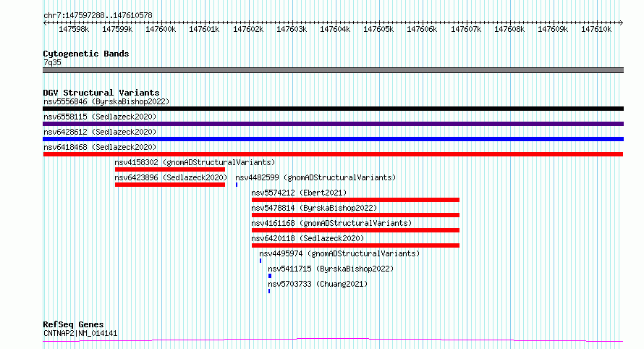
Task: Click the RefSeq Genes track title
Action: pyautogui.click(x=73, y=324)
